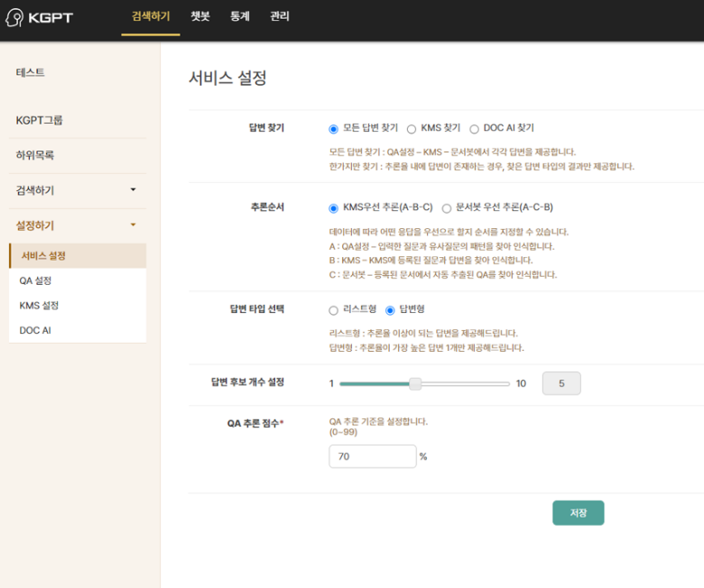Go to the 관리 tab
This screenshot has height=588, width=704.
[x=280, y=16]
